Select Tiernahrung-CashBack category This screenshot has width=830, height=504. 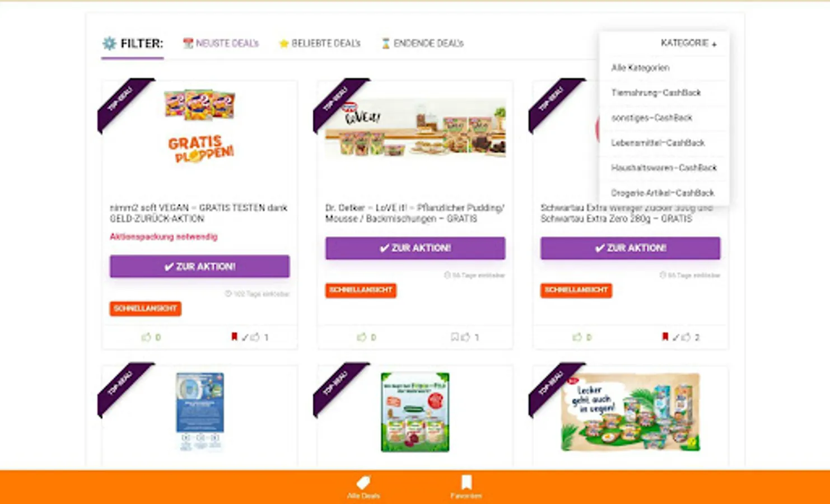[656, 92]
